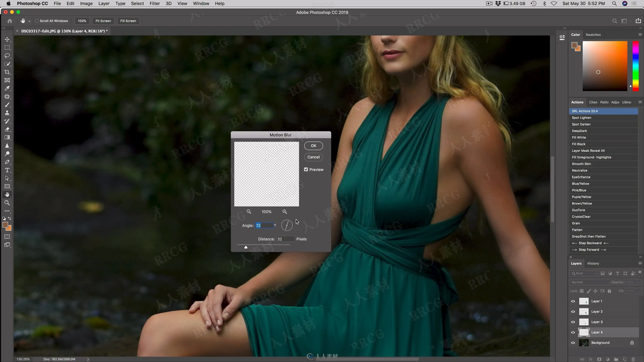Open the layer Kind filter dropdown
Screen dimensions: 644x362
point(583,273)
